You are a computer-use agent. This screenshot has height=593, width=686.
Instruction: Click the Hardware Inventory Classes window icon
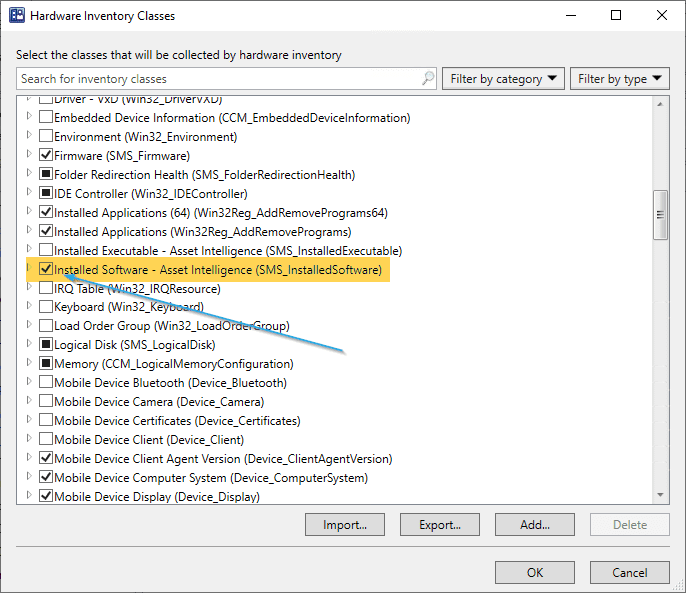[17, 16]
